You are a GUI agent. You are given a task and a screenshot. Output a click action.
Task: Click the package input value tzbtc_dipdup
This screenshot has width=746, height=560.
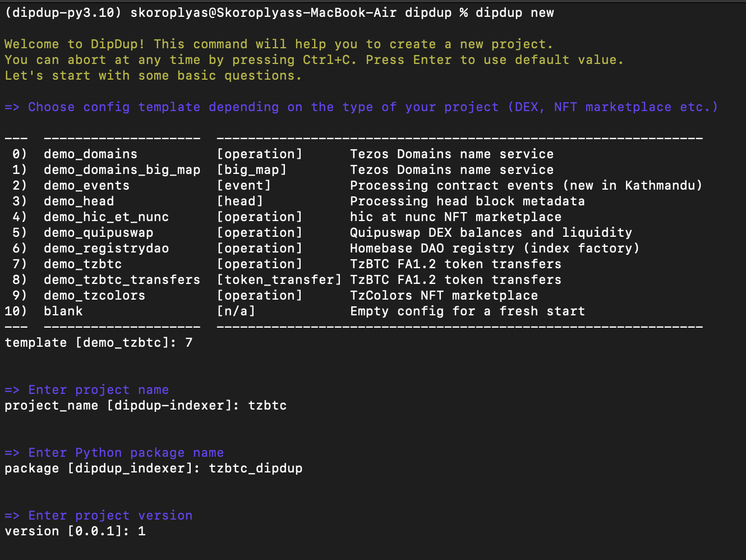point(256,469)
